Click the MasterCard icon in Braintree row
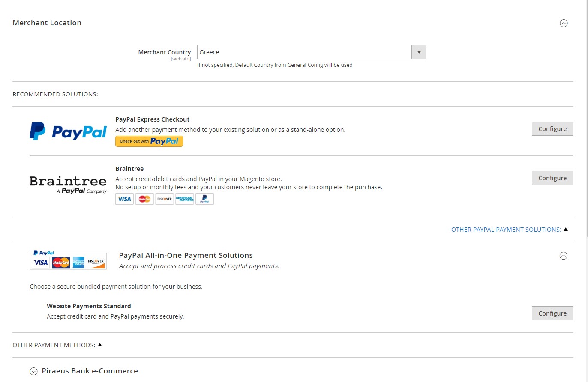Screen dimensions: 588x382 (144, 199)
